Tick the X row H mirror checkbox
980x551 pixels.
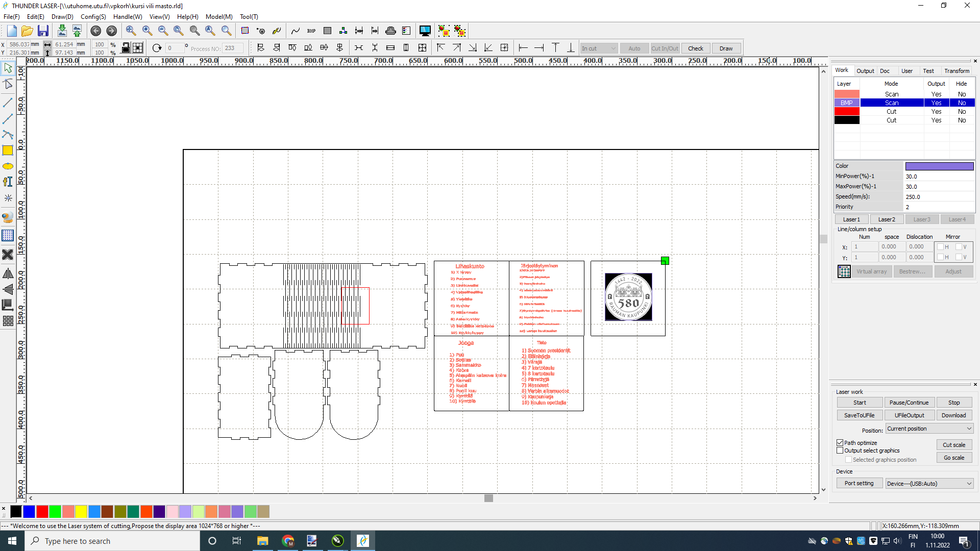940,247
